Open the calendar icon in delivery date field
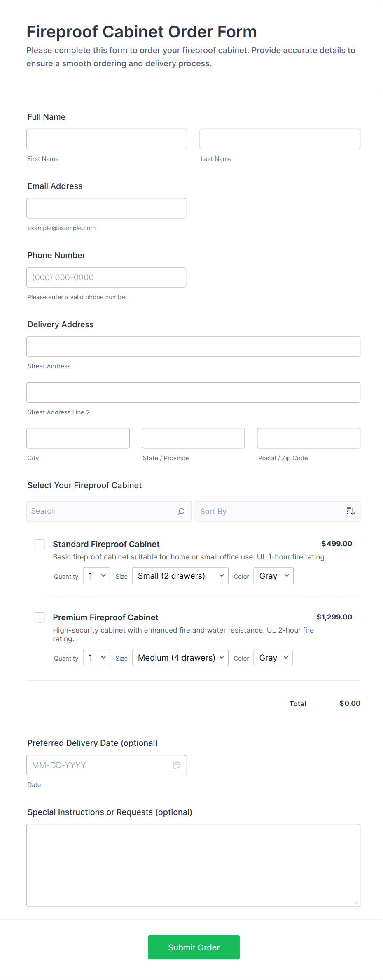 tap(177, 765)
